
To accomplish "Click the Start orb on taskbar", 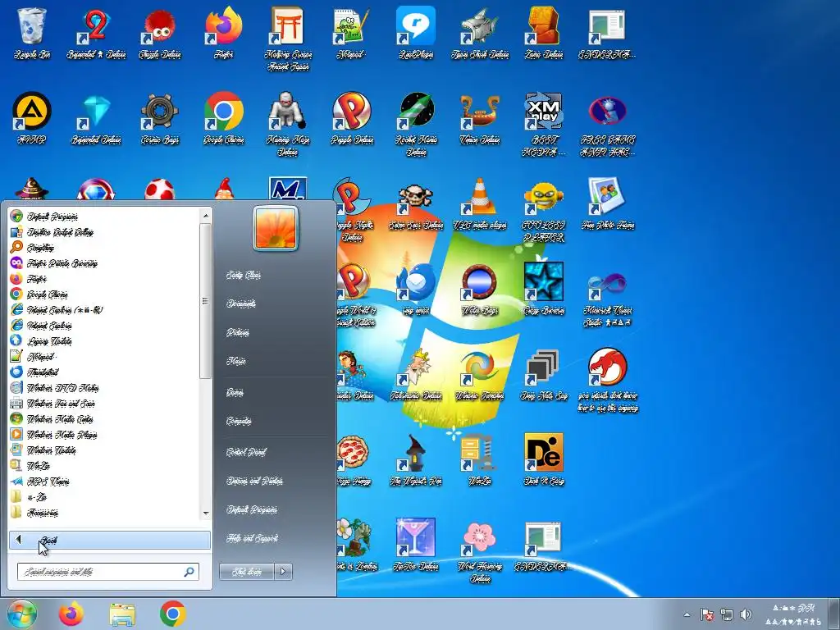I will 22,614.
